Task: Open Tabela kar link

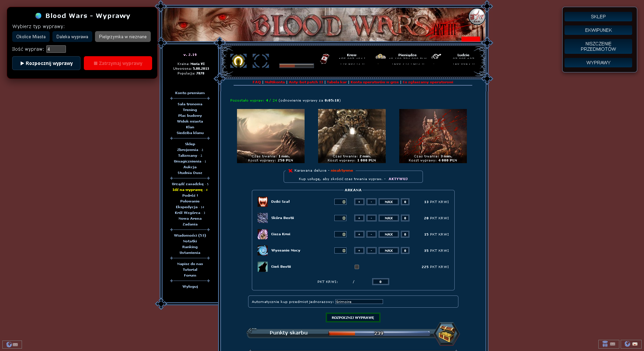Action: [x=337, y=82]
